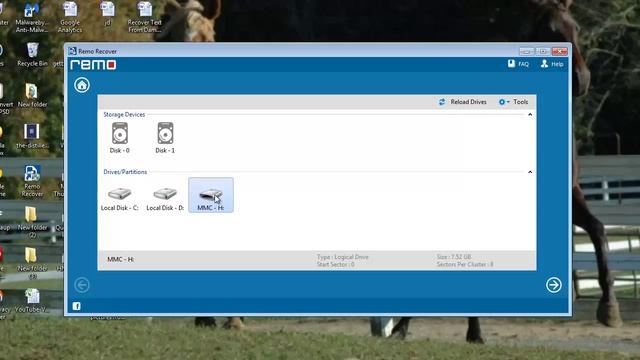
Task: Open New folder (2) on desktop
Action: point(32,222)
